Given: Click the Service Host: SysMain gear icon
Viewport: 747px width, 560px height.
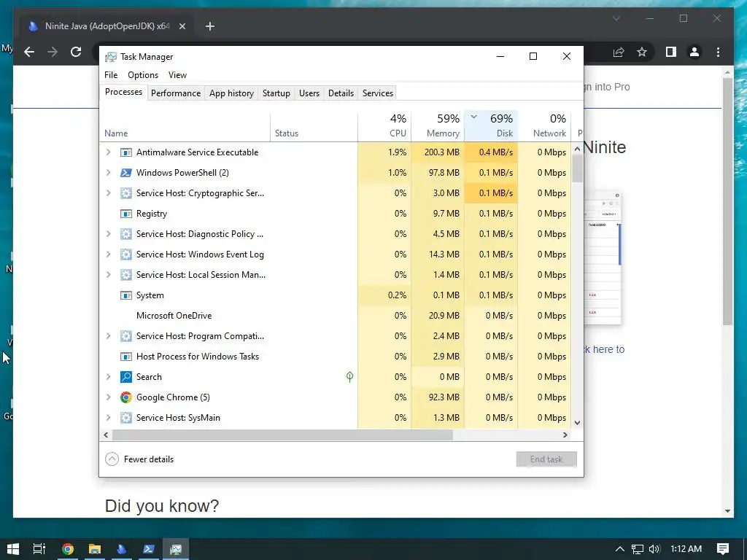Looking at the screenshot, I should pos(125,418).
